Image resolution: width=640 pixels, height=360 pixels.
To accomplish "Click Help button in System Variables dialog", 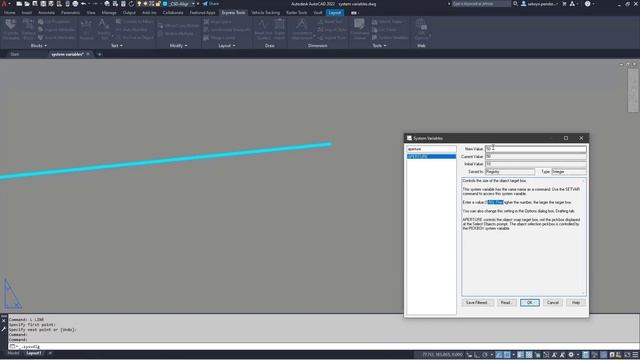I will coord(576,302).
